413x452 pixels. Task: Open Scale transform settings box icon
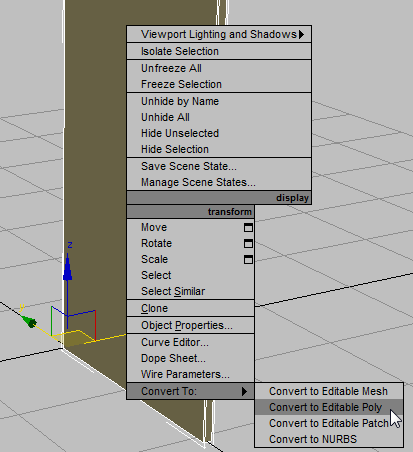pyautogui.click(x=248, y=260)
